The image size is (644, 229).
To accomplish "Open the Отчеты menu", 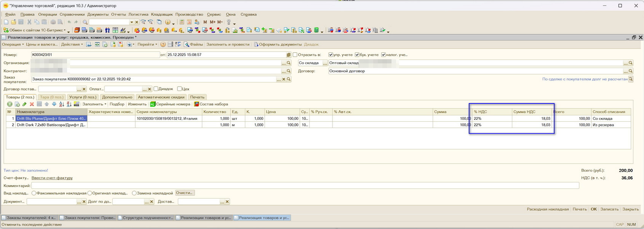I will [118, 15].
